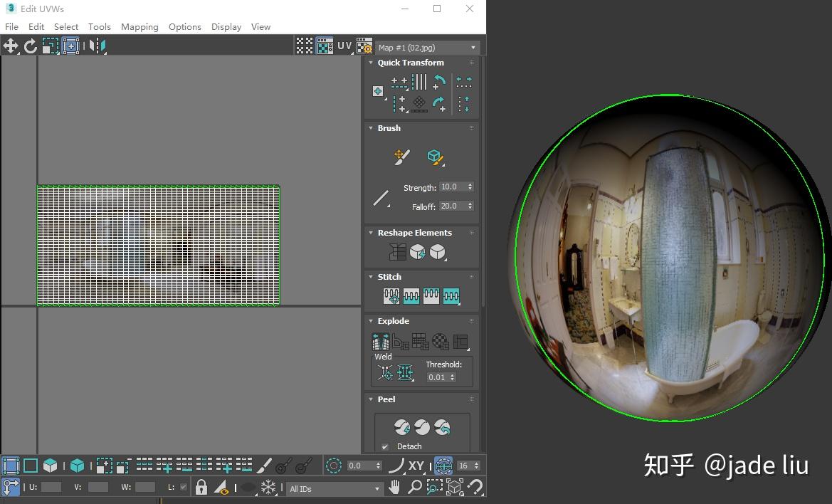Open the File menu
The width and height of the screenshot is (832, 504).
pos(11,26)
